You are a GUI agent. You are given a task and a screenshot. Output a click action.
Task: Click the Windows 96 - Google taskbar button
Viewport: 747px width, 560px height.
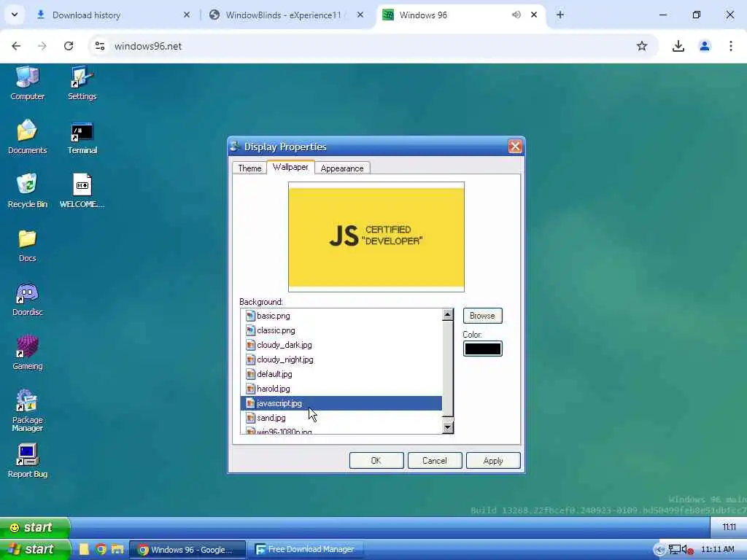click(x=187, y=550)
